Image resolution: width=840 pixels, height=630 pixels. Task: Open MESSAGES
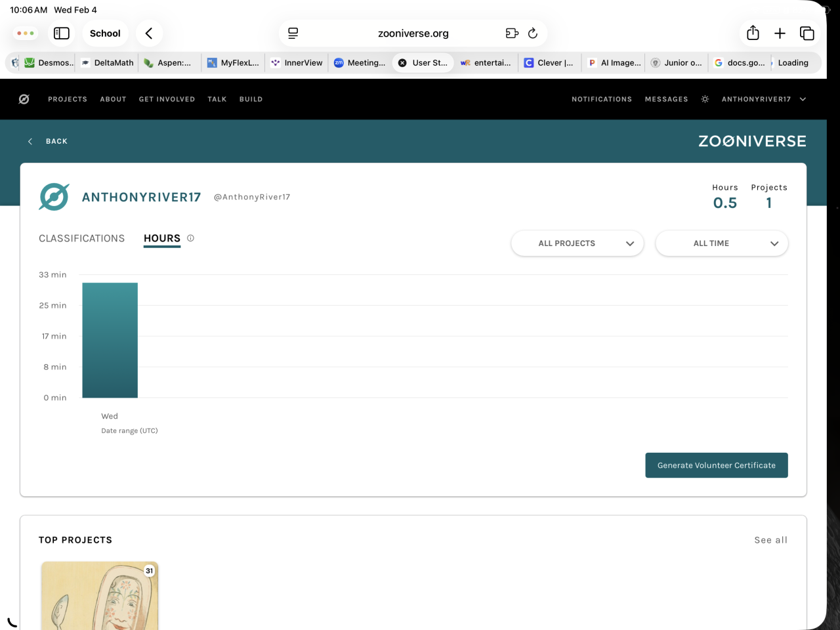coord(667,99)
